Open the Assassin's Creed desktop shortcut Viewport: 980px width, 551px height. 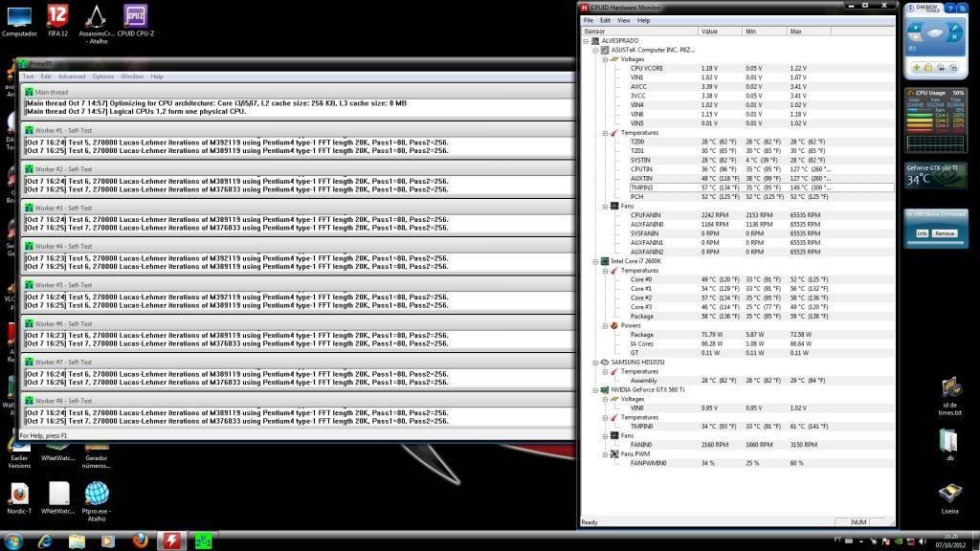point(97,24)
